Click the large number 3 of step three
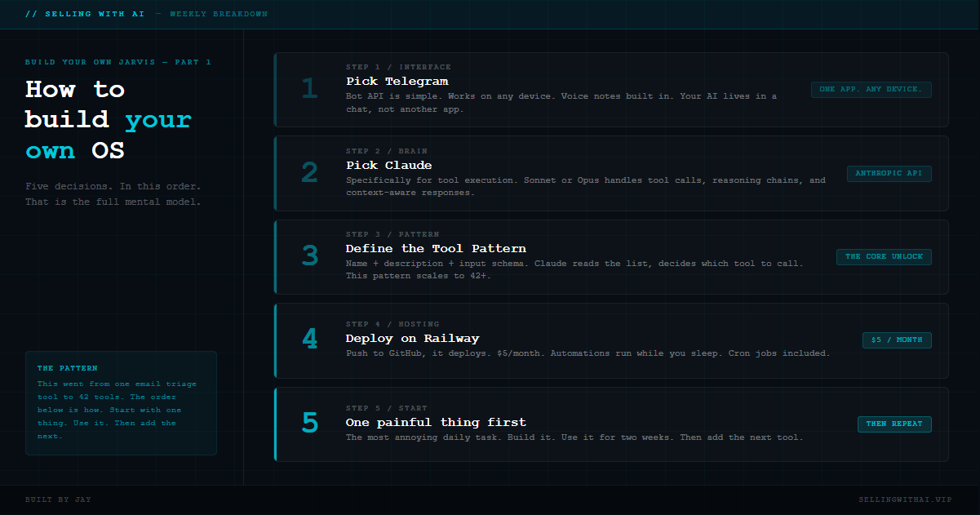980x515 pixels. (x=309, y=257)
